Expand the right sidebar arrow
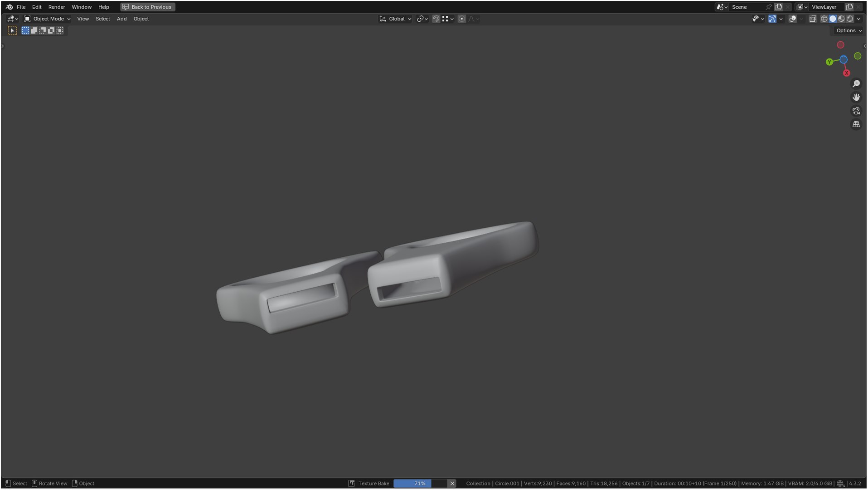Viewport: 868px width, 490px height. 864,46
